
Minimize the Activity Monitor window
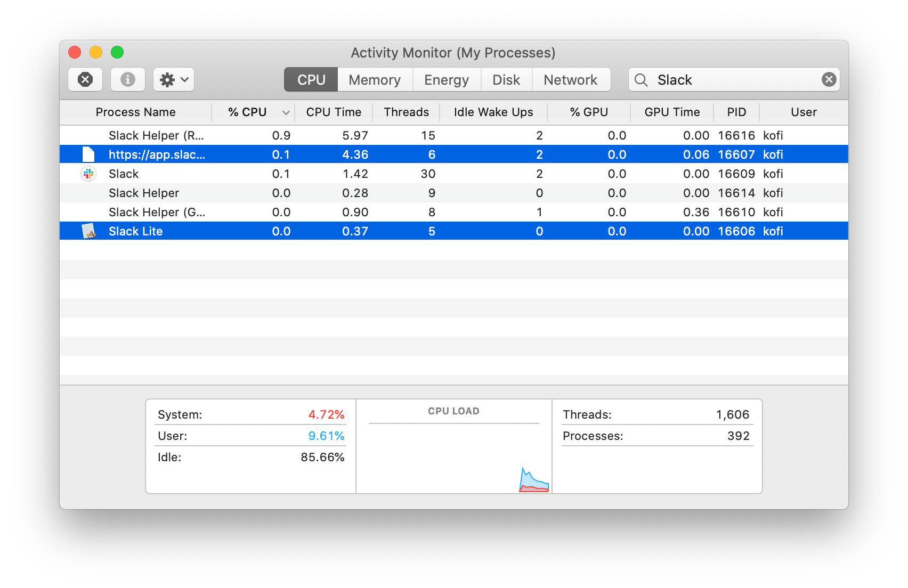coord(96,52)
